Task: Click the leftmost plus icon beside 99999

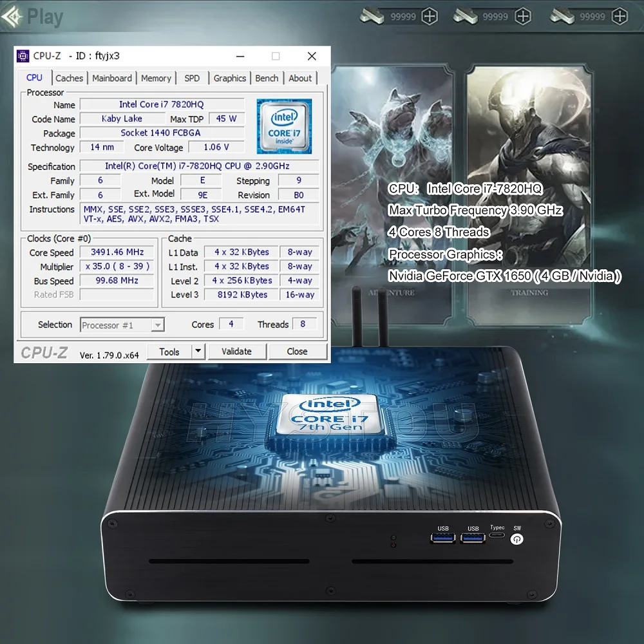Action: [430, 17]
